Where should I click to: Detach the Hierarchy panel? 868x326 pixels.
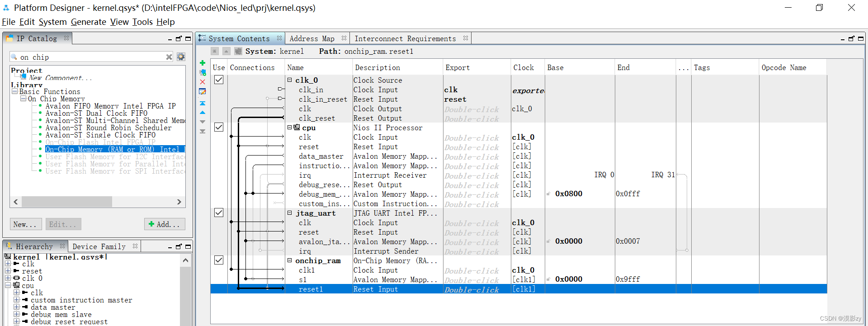[x=179, y=246]
